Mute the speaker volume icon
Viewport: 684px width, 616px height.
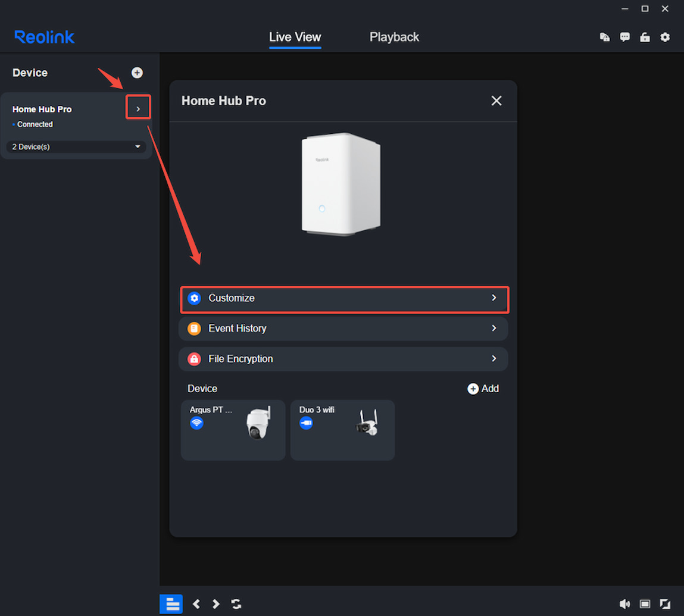tap(624, 604)
